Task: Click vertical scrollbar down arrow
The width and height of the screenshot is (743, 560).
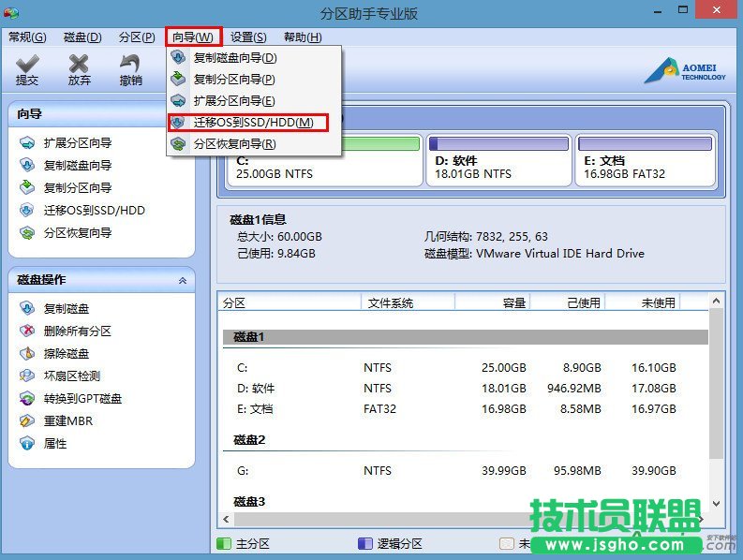Action: 717,504
